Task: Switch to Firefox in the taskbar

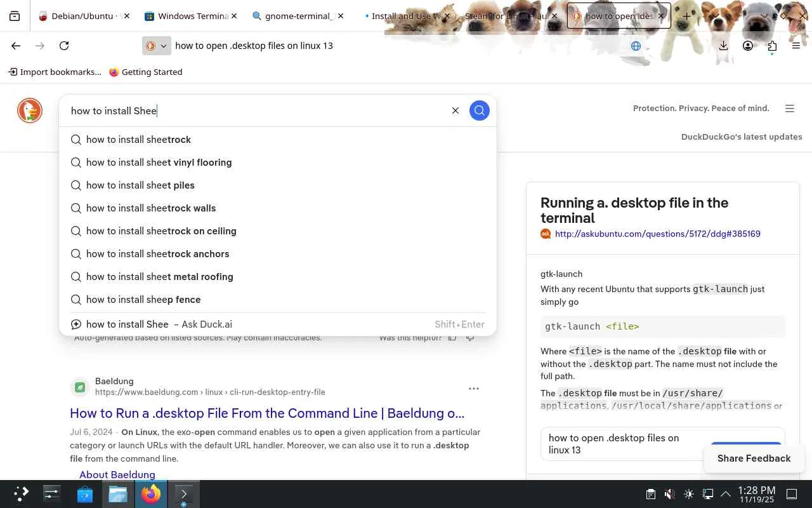Action: tap(151, 494)
